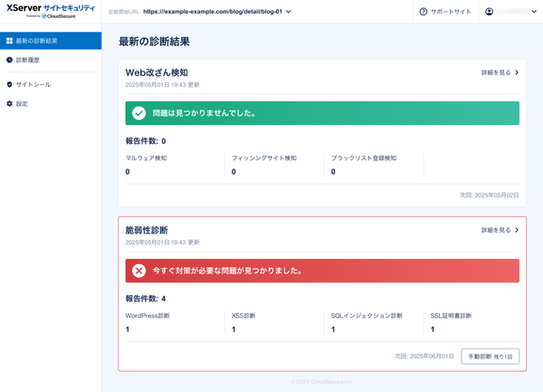Expand the diagnosis URL dropdown
This screenshot has width=543, height=392.
[289, 12]
